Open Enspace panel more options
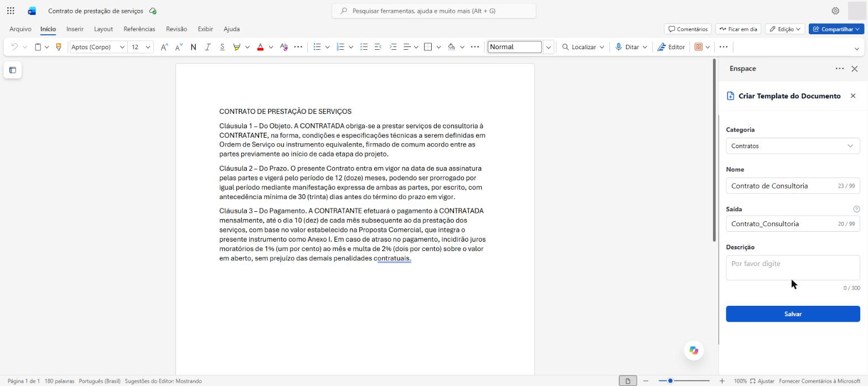 point(840,69)
